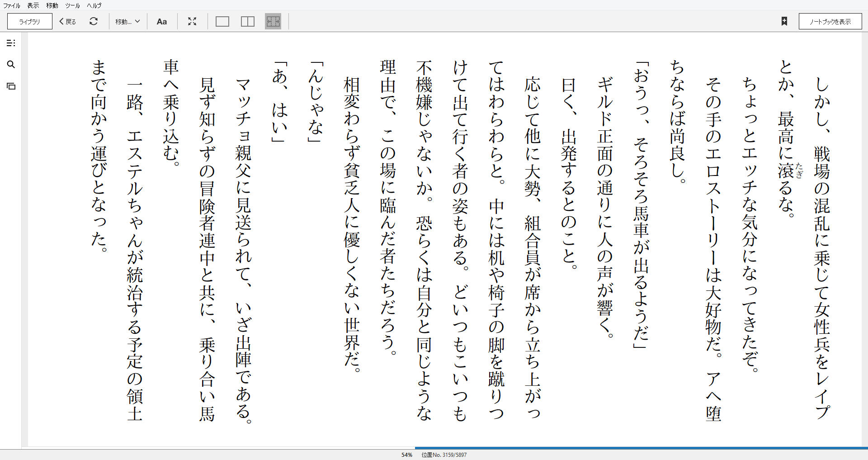This screenshot has height=460, width=868.
Task: Click the reading progress bar
Action: (434, 448)
